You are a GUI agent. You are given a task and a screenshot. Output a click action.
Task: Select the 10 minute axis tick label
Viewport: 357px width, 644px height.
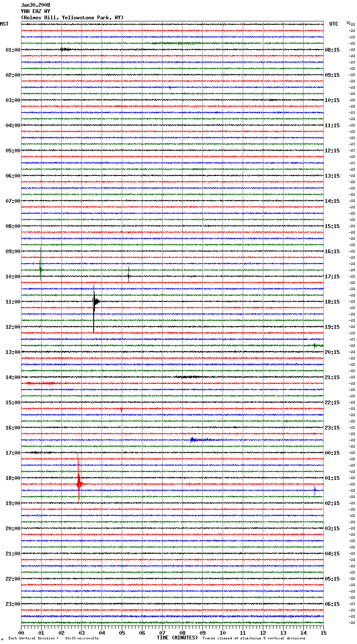pyautogui.click(x=223, y=633)
